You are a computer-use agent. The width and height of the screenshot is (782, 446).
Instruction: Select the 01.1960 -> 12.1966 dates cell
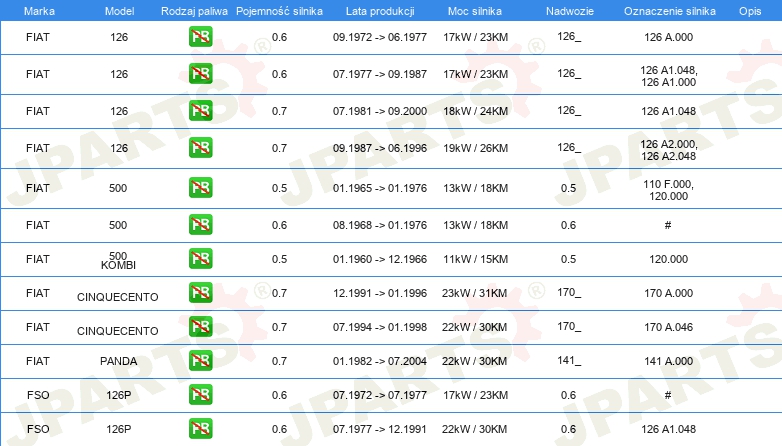380,259
